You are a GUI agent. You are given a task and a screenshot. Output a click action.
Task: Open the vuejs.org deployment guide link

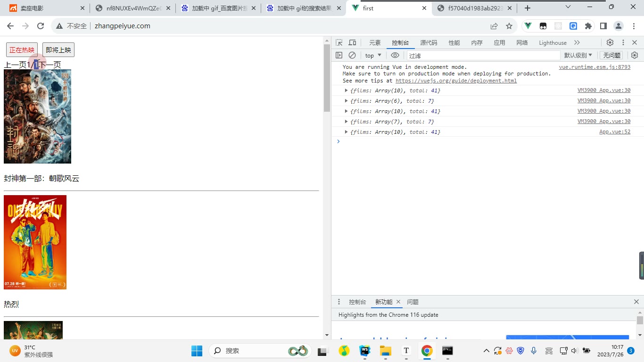pyautogui.click(x=456, y=81)
